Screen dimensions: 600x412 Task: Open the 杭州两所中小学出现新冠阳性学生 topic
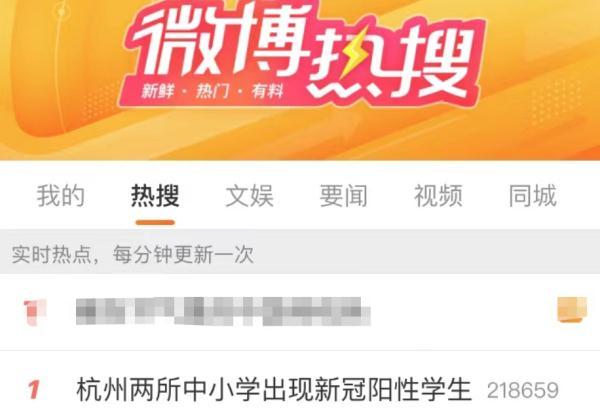pos(274,390)
